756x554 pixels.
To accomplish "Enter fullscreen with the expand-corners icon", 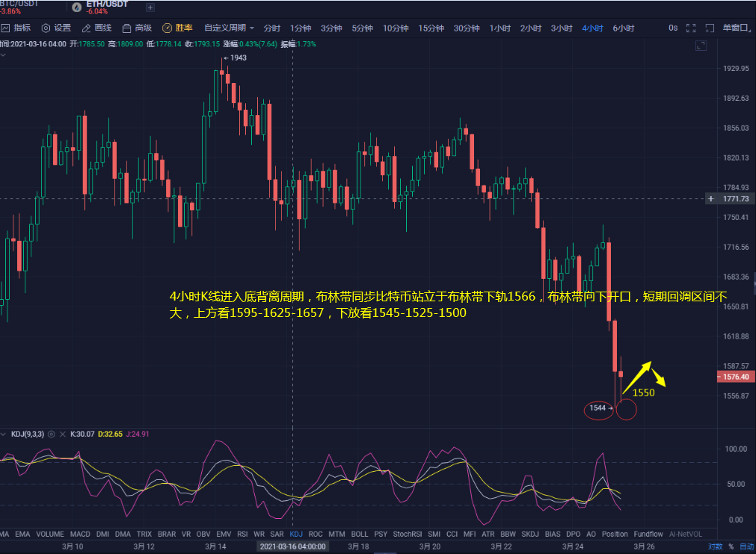I will coord(691,28).
